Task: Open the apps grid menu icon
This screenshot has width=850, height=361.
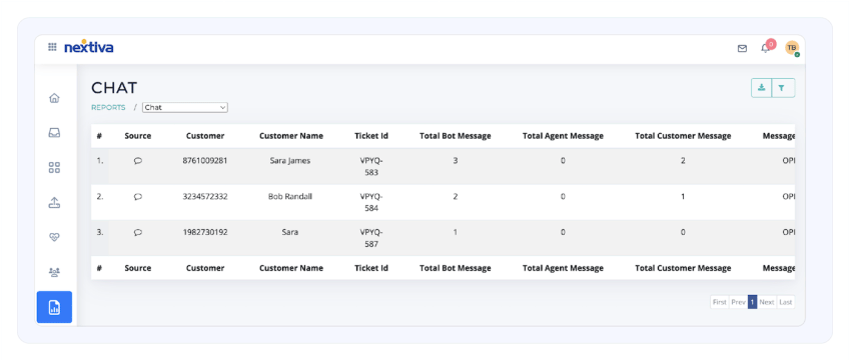Action: point(52,47)
